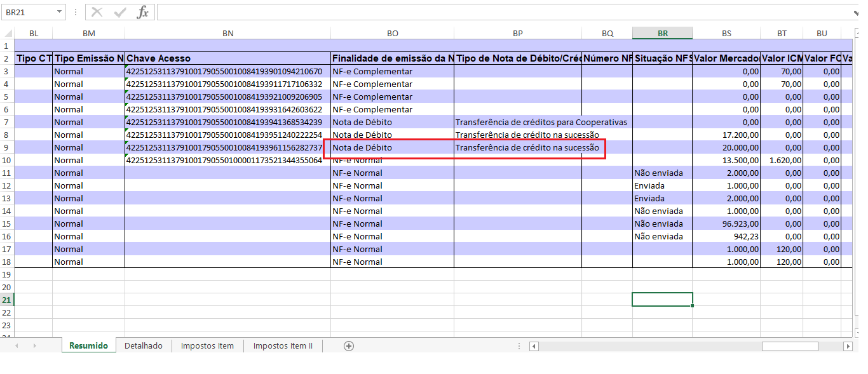Click the sheet tabs scroll left arrow

(x=17, y=345)
